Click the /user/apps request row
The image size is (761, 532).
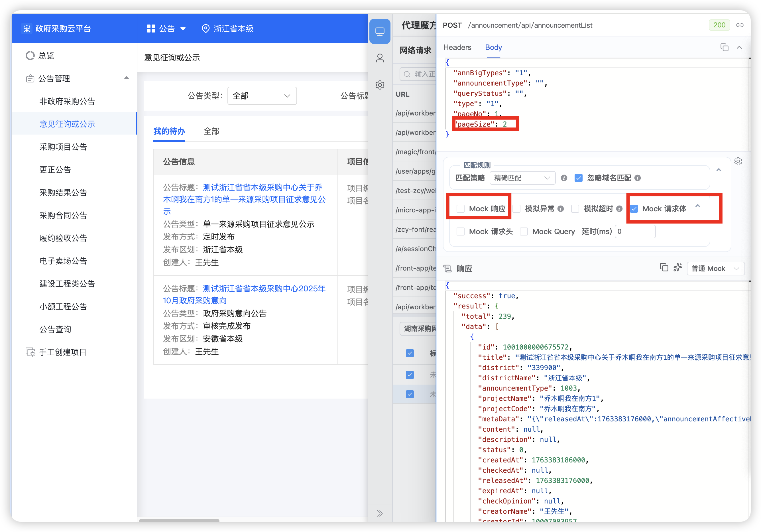click(x=415, y=171)
